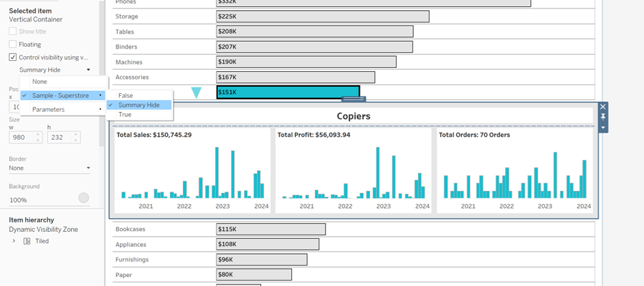
Task: Open the Summary Hide field dropdown
Action: (54, 70)
